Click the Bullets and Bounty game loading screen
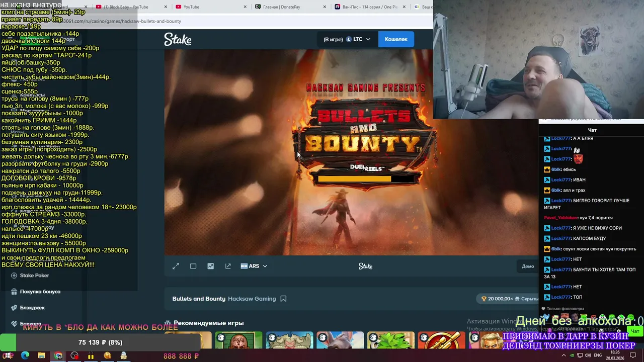Image resolution: width=644 pixels, height=362 pixels. pyautogui.click(x=351, y=152)
